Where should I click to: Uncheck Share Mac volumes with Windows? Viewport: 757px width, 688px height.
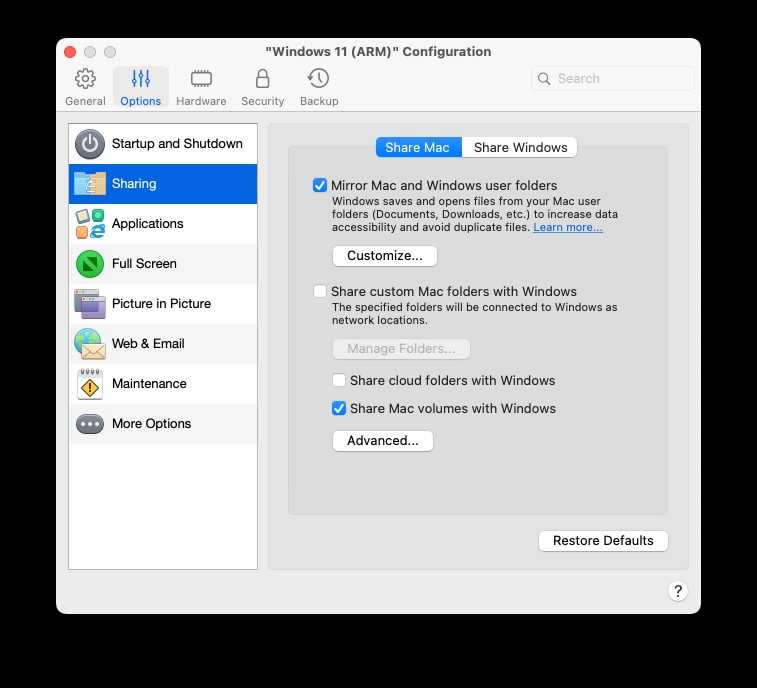tap(339, 408)
